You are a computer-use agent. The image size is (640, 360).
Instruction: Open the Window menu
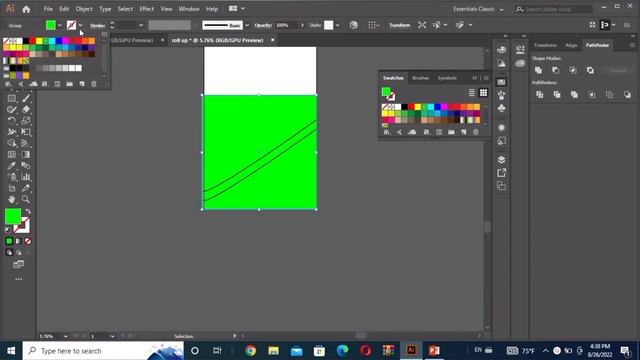click(x=189, y=9)
